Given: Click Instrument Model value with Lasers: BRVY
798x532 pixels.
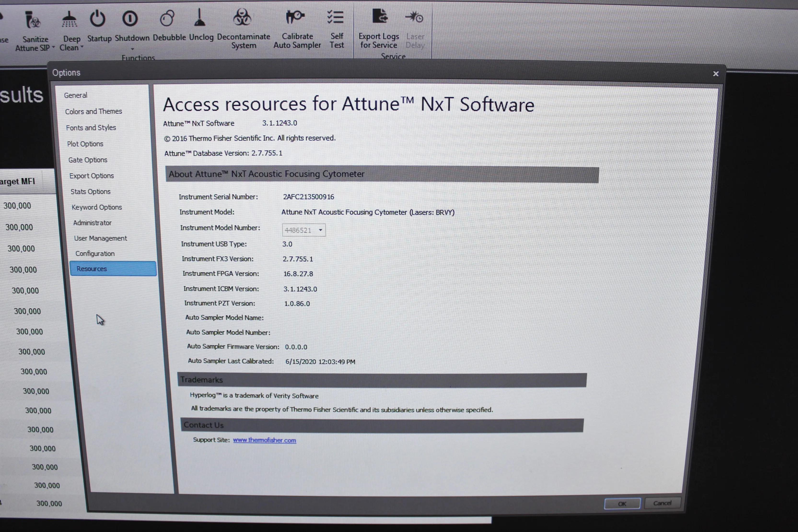Looking at the screenshot, I should point(368,212).
